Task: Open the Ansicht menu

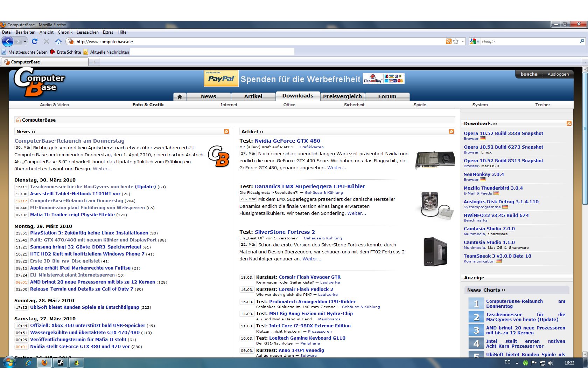Action: 47,32
